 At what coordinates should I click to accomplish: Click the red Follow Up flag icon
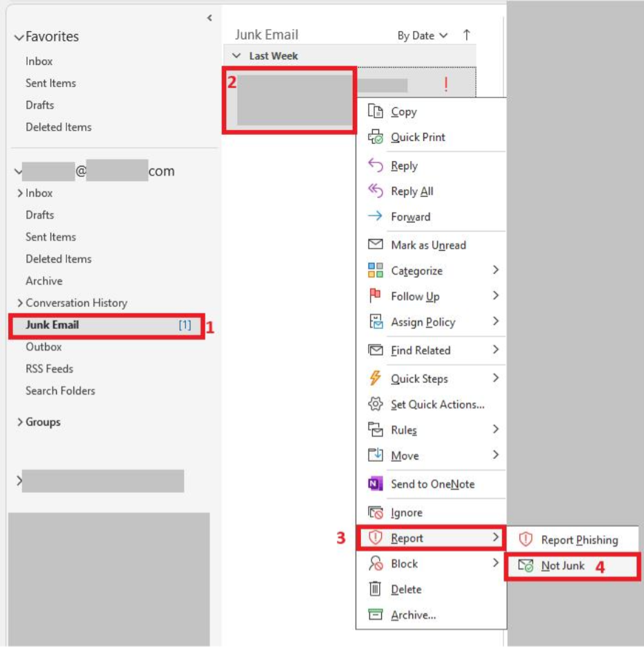point(375,296)
